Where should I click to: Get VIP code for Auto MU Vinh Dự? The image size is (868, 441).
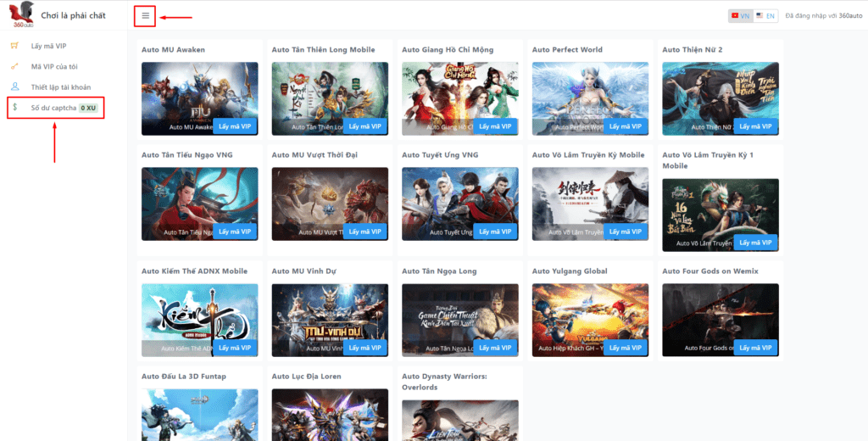365,348
